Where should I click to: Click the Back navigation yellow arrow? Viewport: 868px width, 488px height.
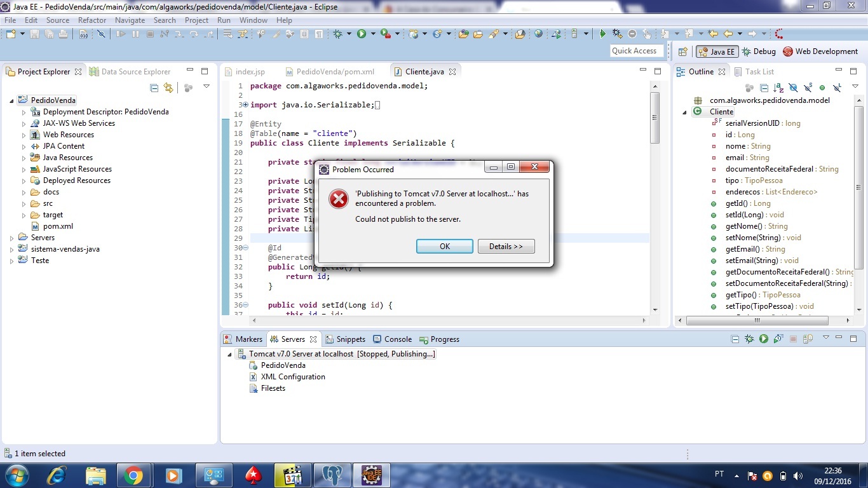(x=728, y=34)
